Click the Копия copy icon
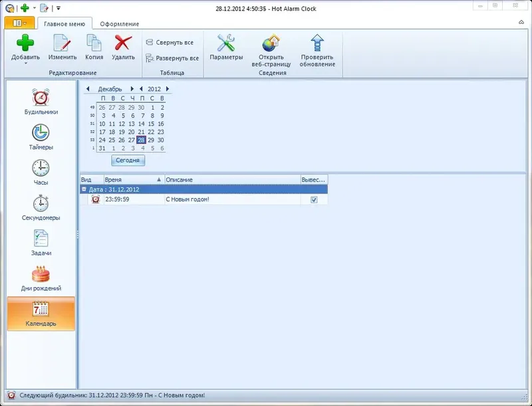The width and height of the screenshot is (532, 406). 94,43
